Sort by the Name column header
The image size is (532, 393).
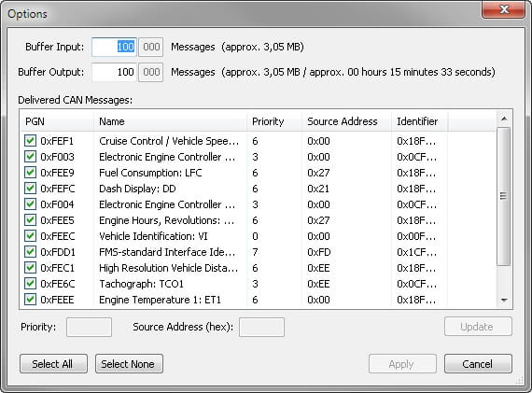(x=170, y=121)
